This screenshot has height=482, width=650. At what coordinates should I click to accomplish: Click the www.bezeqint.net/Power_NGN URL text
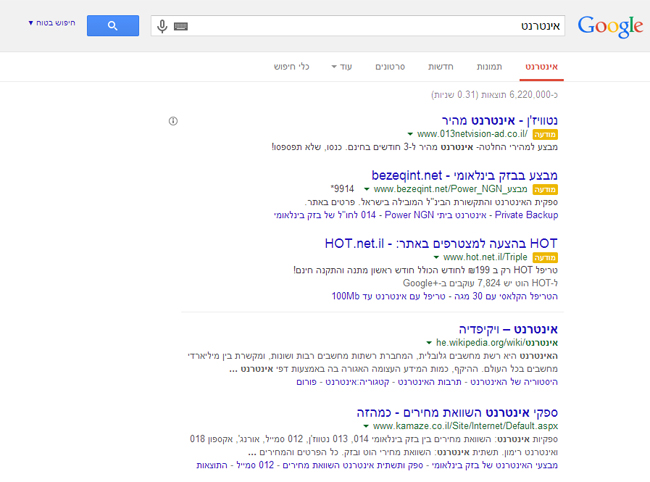point(450,189)
